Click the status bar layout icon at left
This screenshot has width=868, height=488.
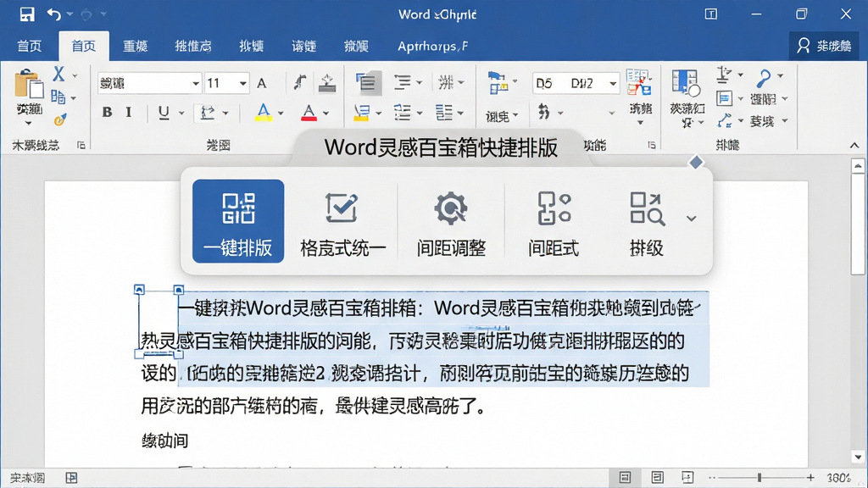pos(71,478)
